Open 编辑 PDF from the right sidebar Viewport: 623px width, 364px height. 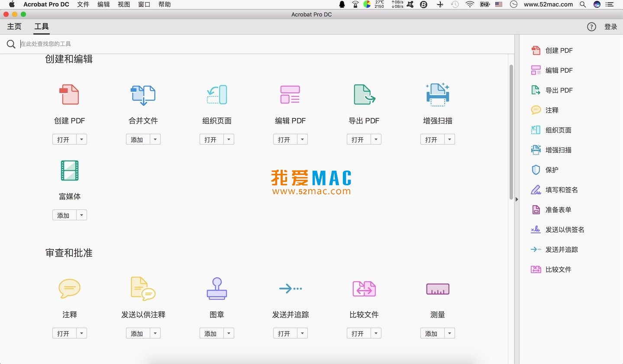[552, 70]
